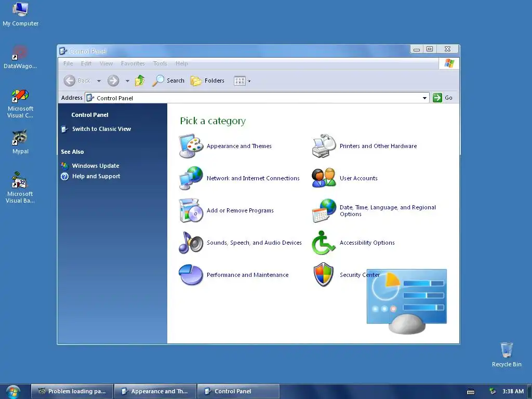The width and height of the screenshot is (532, 399).
Task: Switch to Appearance and Th... taskbar window
Action: (155, 391)
